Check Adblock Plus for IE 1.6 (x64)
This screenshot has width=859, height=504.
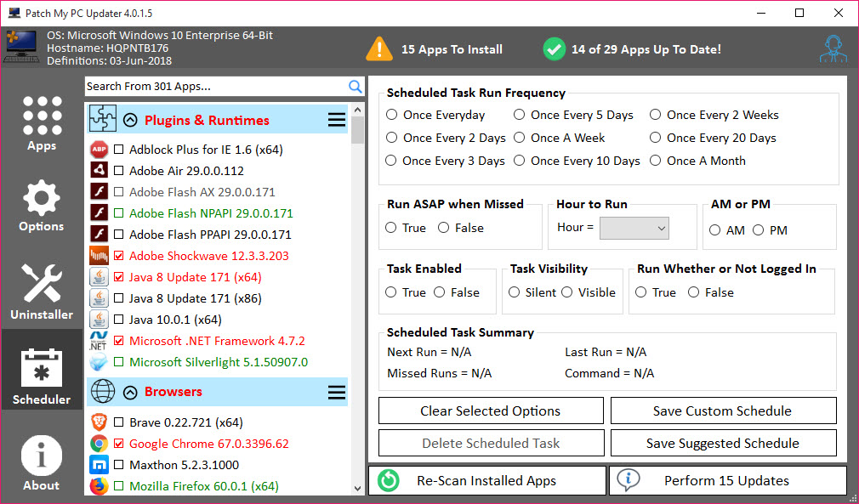point(118,150)
